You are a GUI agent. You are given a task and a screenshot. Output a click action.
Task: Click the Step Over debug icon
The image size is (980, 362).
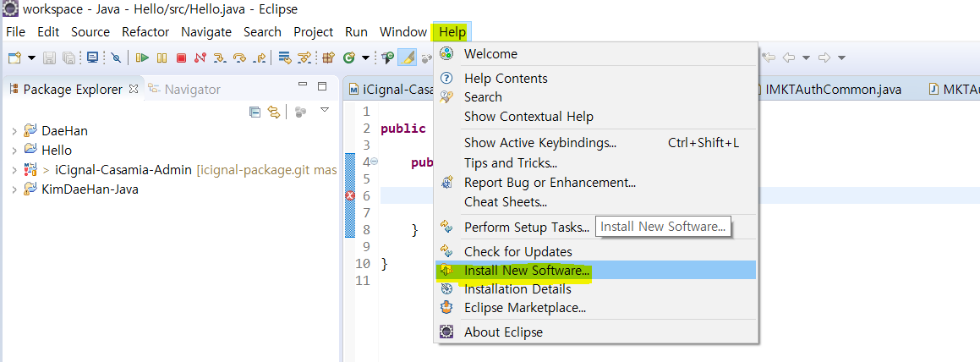[x=239, y=58]
